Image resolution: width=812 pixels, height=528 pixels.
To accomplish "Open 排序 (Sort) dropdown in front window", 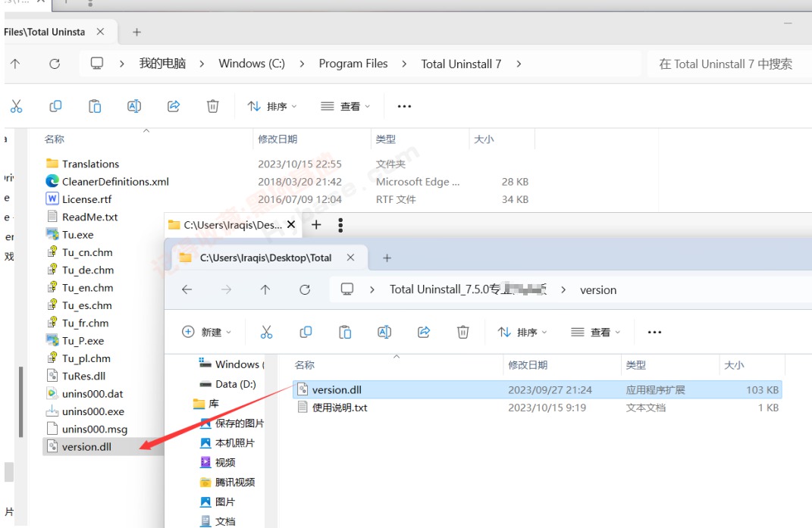I will pyautogui.click(x=522, y=333).
